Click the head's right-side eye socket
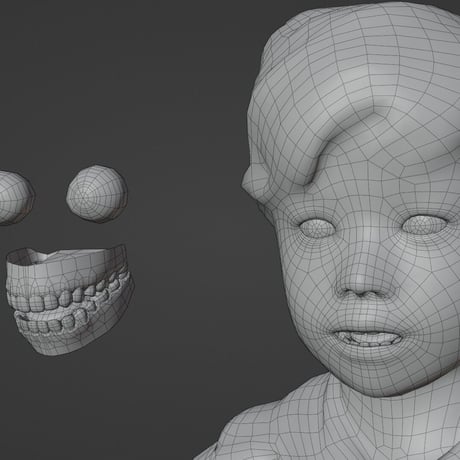The height and width of the screenshot is (460, 460). (423, 224)
